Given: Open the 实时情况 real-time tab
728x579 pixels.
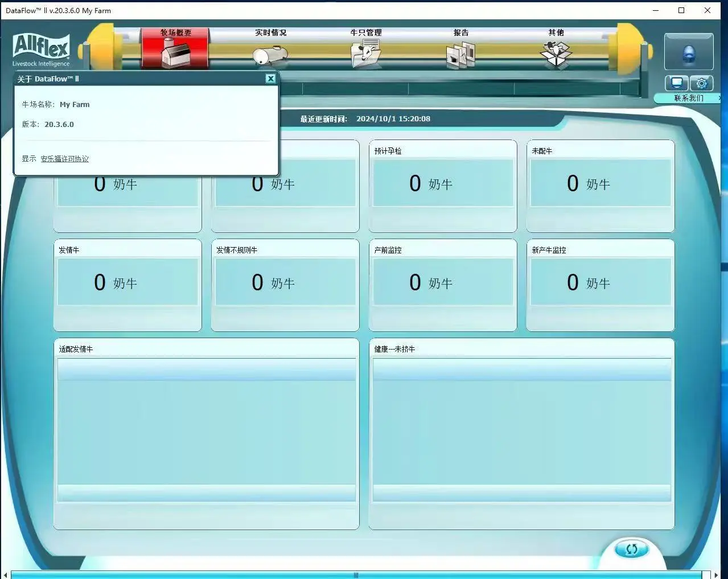Looking at the screenshot, I should 270,48.
